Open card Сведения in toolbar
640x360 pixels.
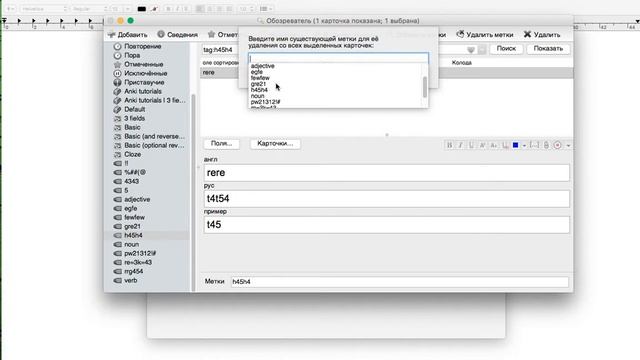tap(177, 35)
